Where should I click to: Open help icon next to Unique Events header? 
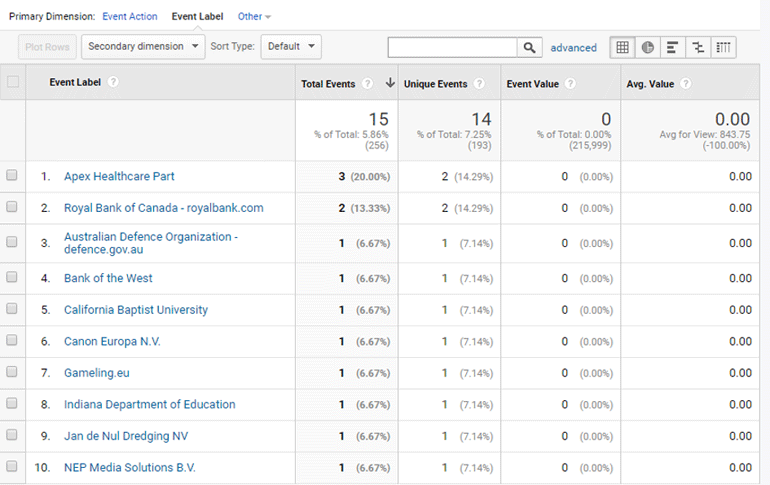pos(479,84)
